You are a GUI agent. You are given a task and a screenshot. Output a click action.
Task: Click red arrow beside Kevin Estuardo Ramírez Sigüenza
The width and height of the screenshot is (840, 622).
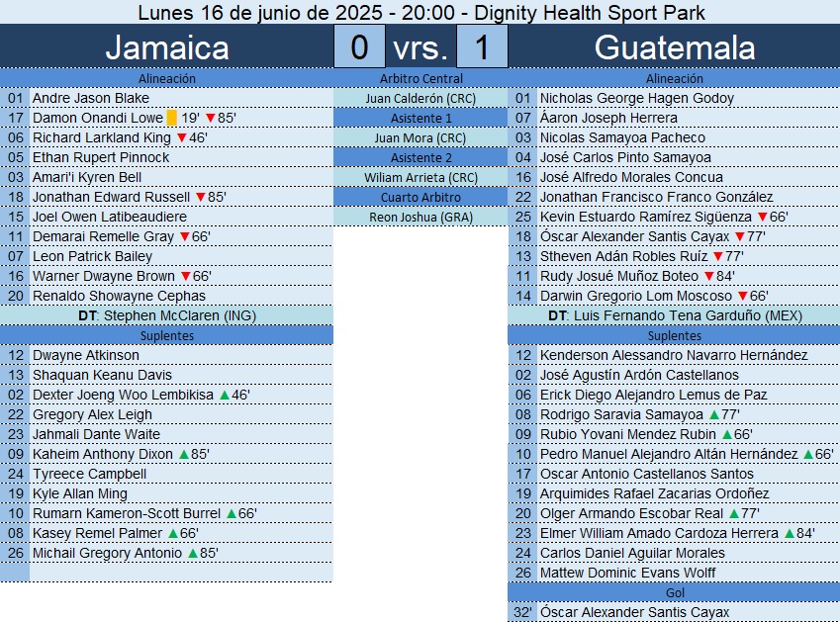click(x=762, y=218)
